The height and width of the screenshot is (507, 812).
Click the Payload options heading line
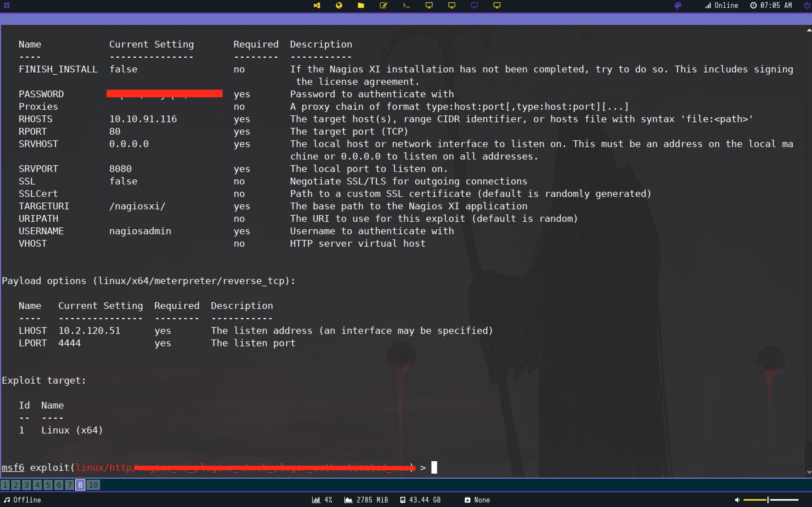148,281
